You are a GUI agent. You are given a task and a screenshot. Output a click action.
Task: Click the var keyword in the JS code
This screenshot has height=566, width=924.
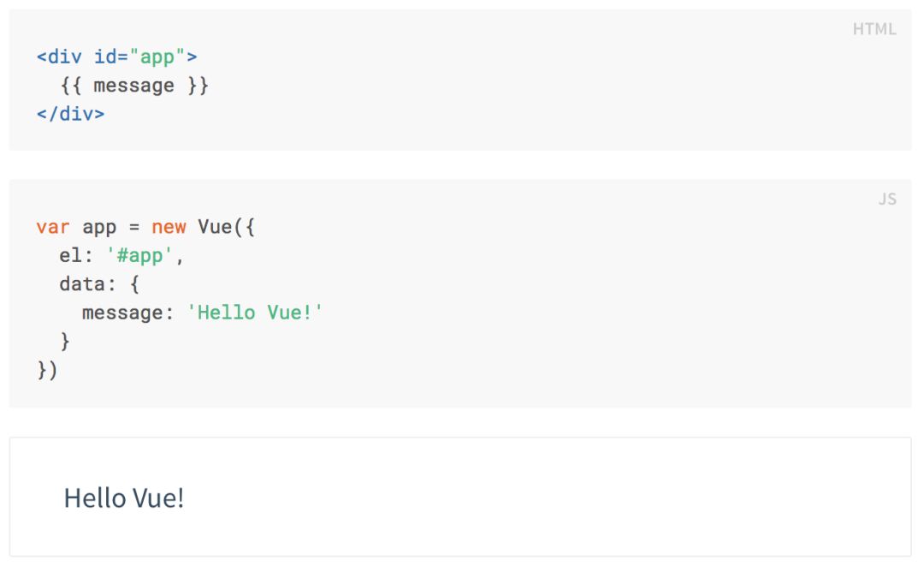53,228
